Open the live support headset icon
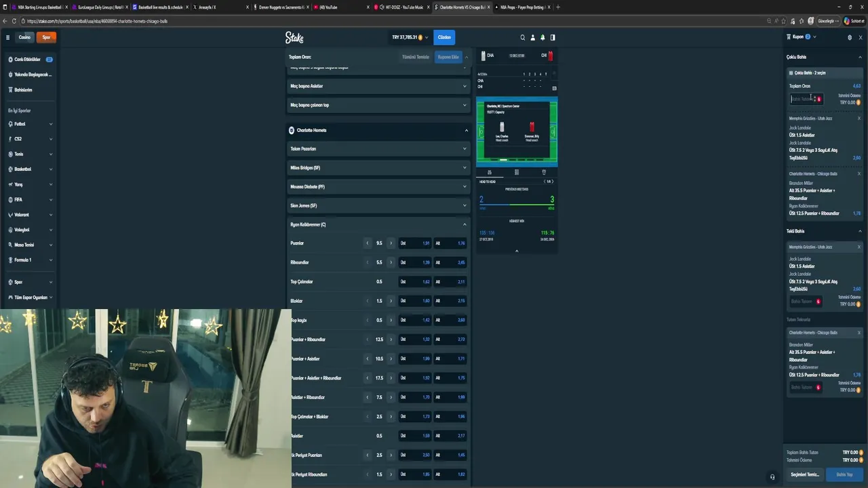Screen dimensions: 868x488 coord(772,477)
